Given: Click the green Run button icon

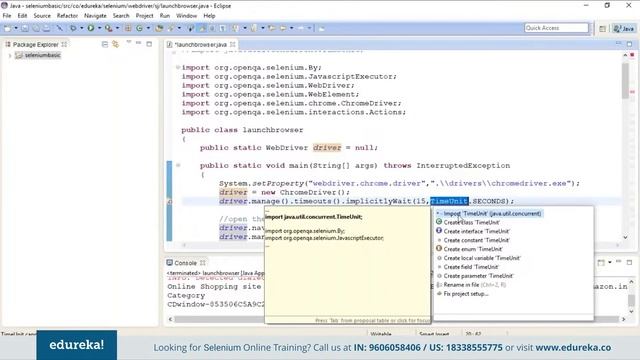Looking at the screenshot, I should (x=91, y=28).
